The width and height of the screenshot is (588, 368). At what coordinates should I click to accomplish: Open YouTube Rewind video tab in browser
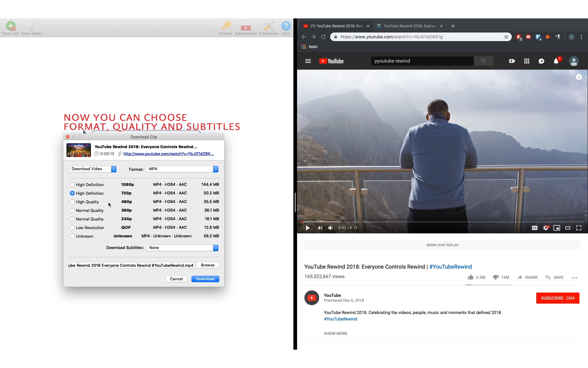334,25
